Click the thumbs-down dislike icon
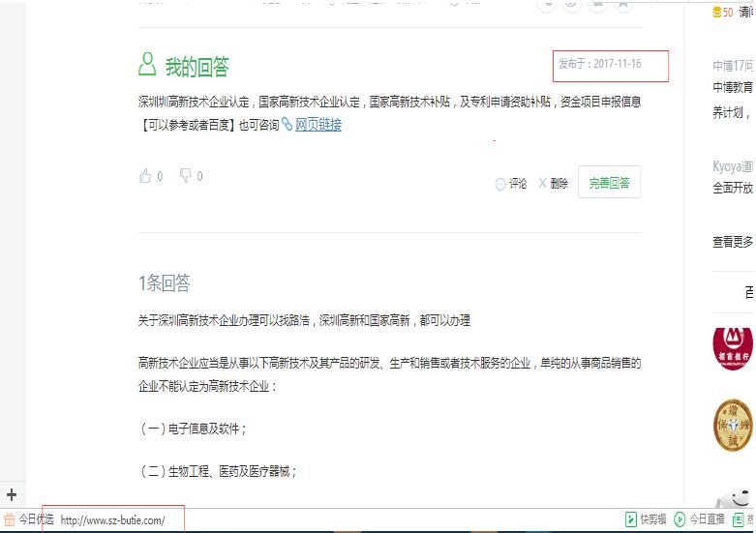 [x=186, y=175]
